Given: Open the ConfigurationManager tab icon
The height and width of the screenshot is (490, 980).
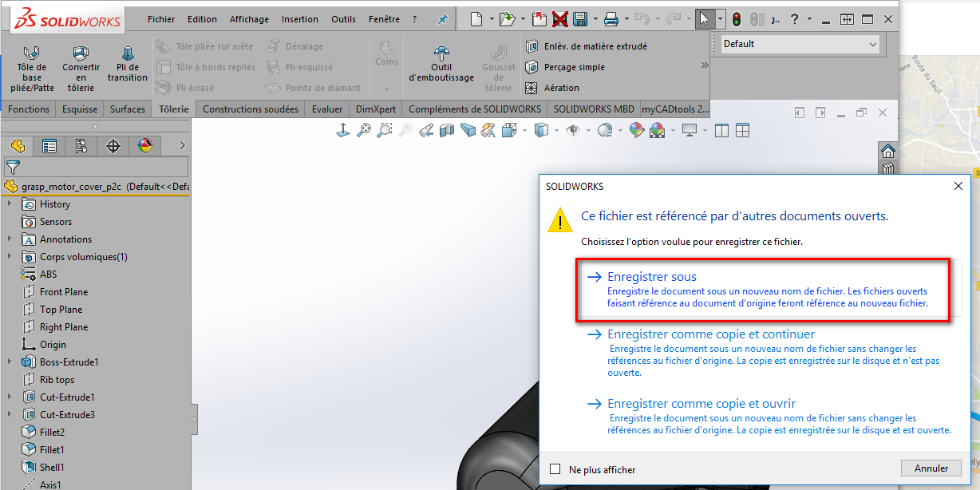Looking at the screenshot, I should 81,145.
